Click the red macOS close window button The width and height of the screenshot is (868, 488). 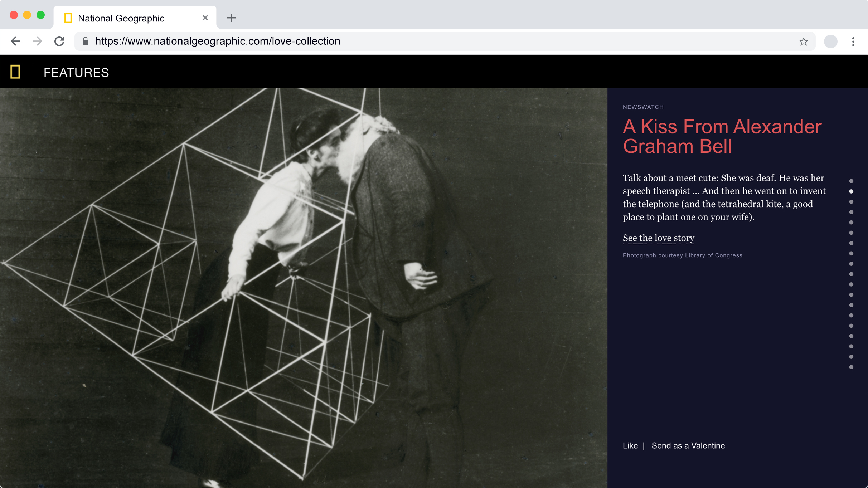[x=14, y=15]
